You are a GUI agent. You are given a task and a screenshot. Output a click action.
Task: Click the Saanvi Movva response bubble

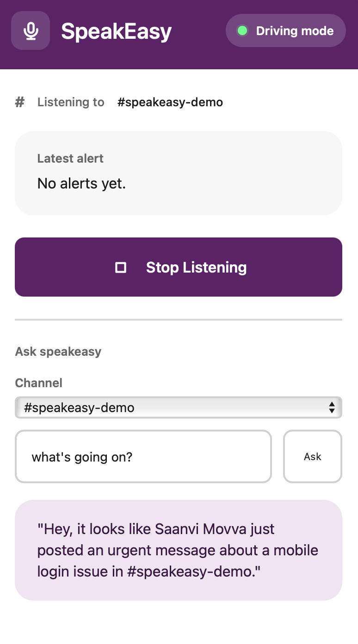point(179,550)
